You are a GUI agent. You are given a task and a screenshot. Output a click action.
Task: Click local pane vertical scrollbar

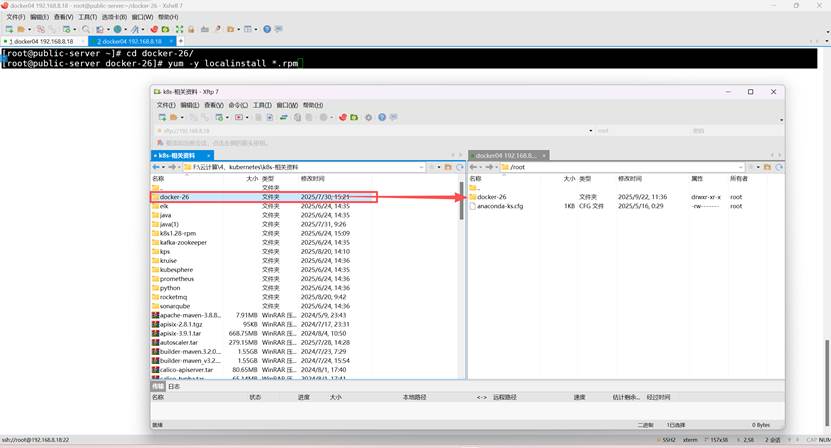462,200
